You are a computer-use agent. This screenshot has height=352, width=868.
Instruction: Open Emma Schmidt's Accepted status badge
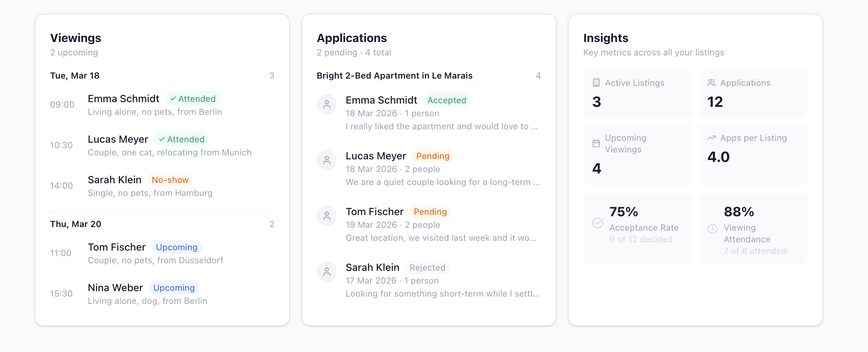[x=447, y=100]
